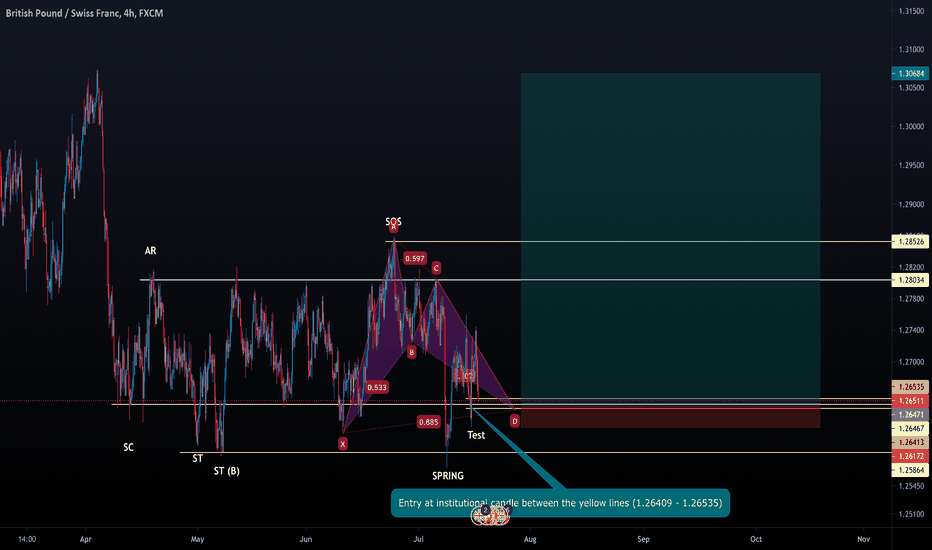Viewport: 932px width, 550px height.
Task: Click the AR annotation label
Action: click(x=150, y=251)
